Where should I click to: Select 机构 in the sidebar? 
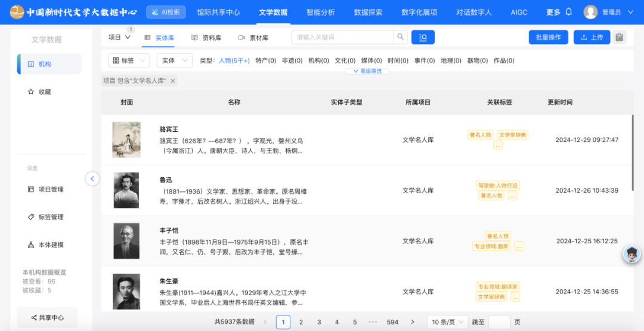point(49,64)
